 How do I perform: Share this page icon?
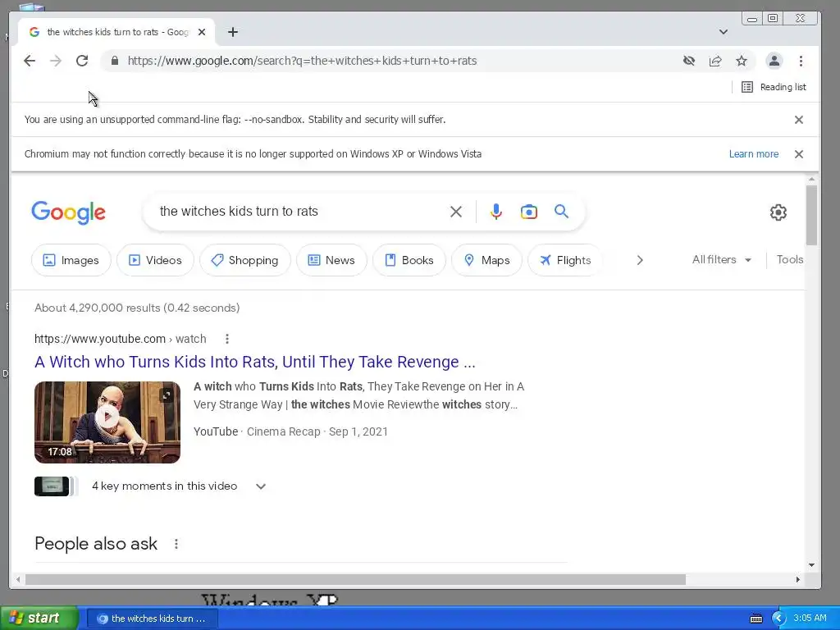click(715, 61)
